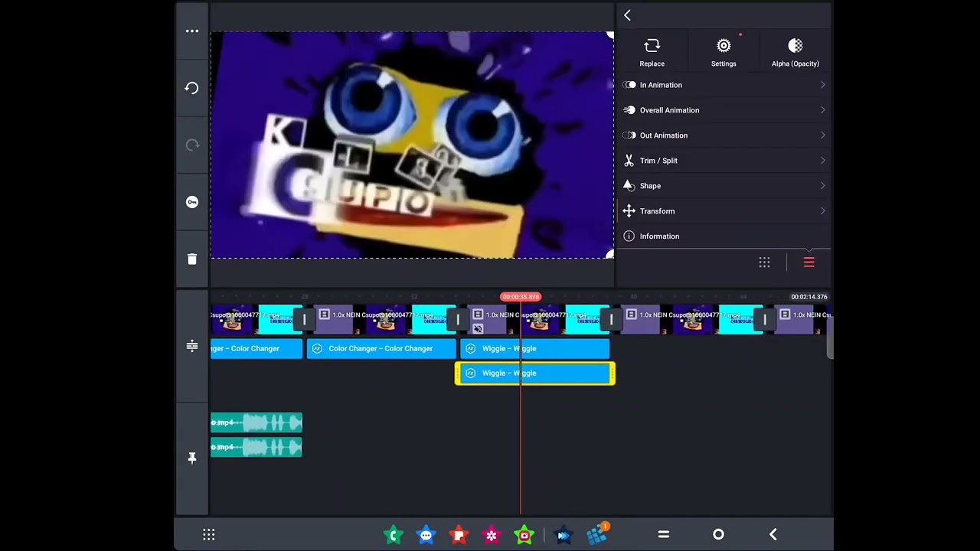980x551 pixels.
Task: Click the video preview of the Klasky Csupo face
Action: pyautogui.click(x=412, y=145)
